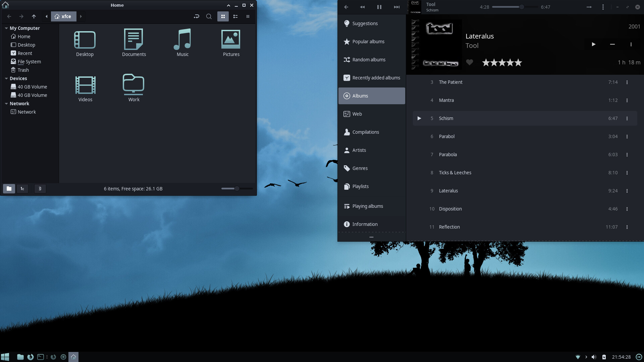The image size is (644, 362).
Task: Open the main Lollypop three-dot menu
Action: [x=603, y=7]
